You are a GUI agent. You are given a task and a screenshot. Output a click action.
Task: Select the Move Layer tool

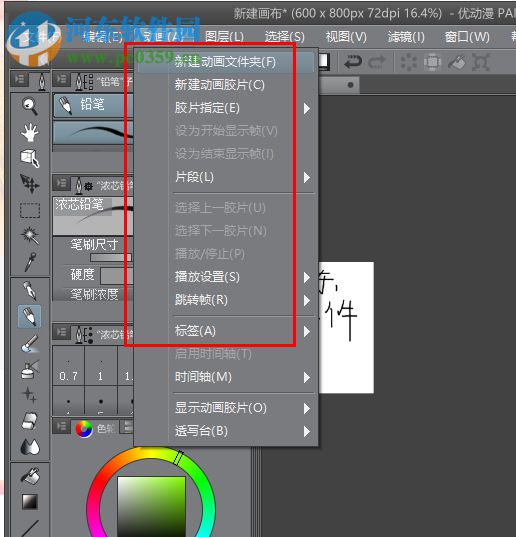[x=30, y=184]
